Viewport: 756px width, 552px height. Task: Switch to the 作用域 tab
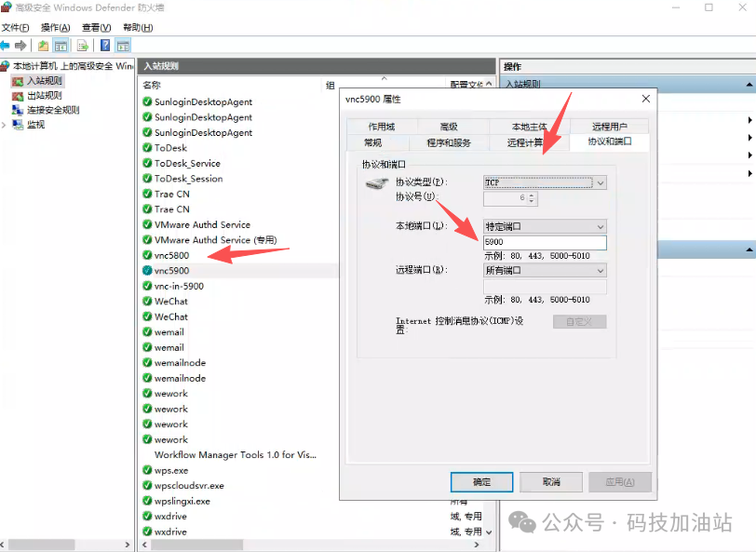click(382, 127)
